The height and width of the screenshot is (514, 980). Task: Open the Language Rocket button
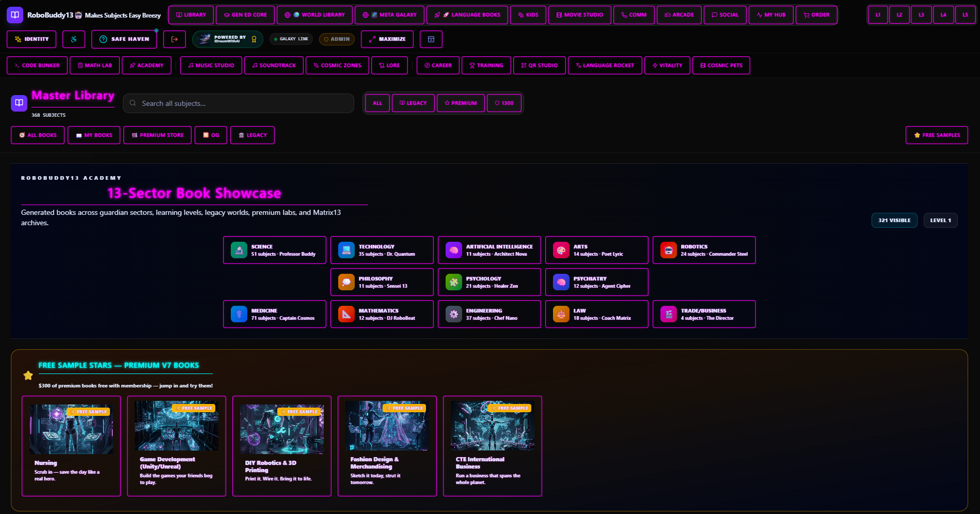[605, 66]
